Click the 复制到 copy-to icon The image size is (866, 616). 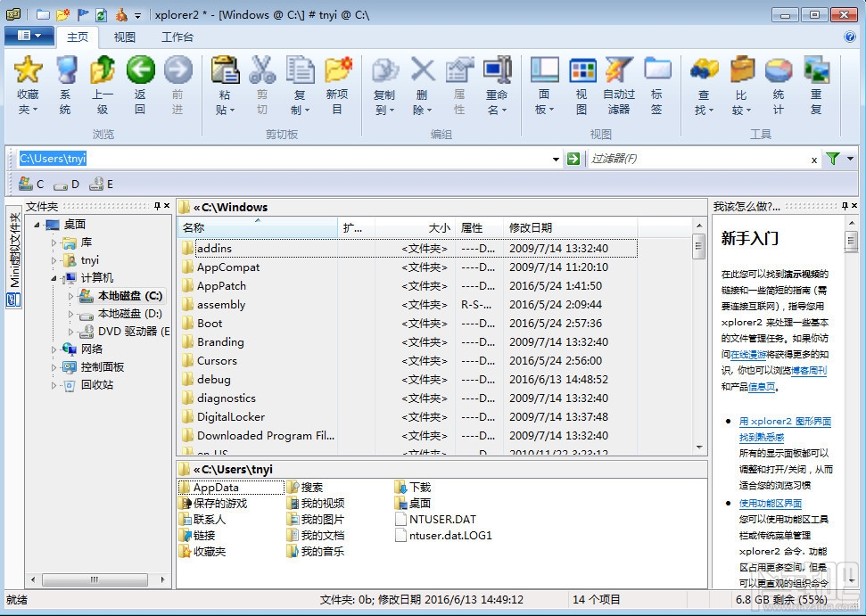click(x=384, y=70)
